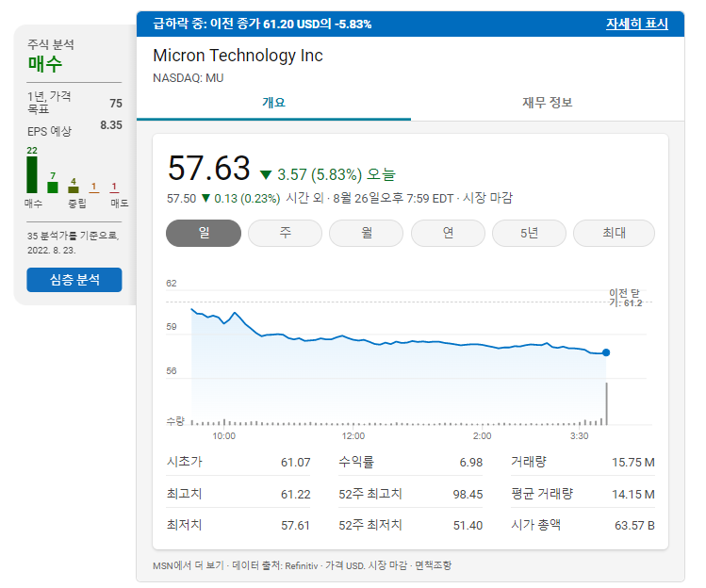The width and height of the screenshot is (706, 588).
Task: Open the 자세히 표시 link in the banner
Action: tap(636, 24)
